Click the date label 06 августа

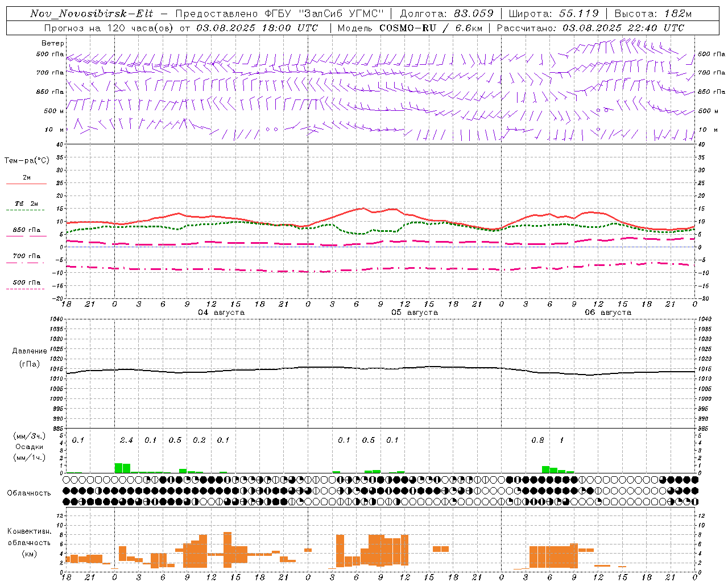point(608,313)
